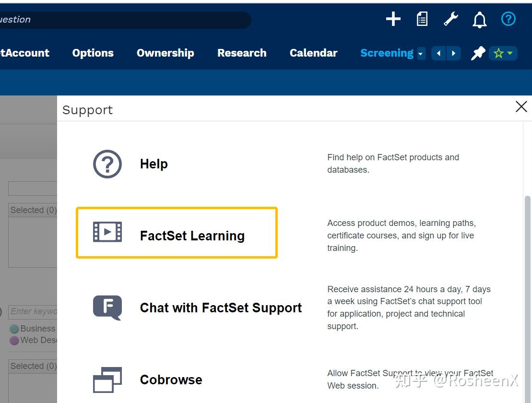This screenshot has height=403, width=532.
Task: Click the forward navigation chevron button
Action: click(x=452, y=53)
